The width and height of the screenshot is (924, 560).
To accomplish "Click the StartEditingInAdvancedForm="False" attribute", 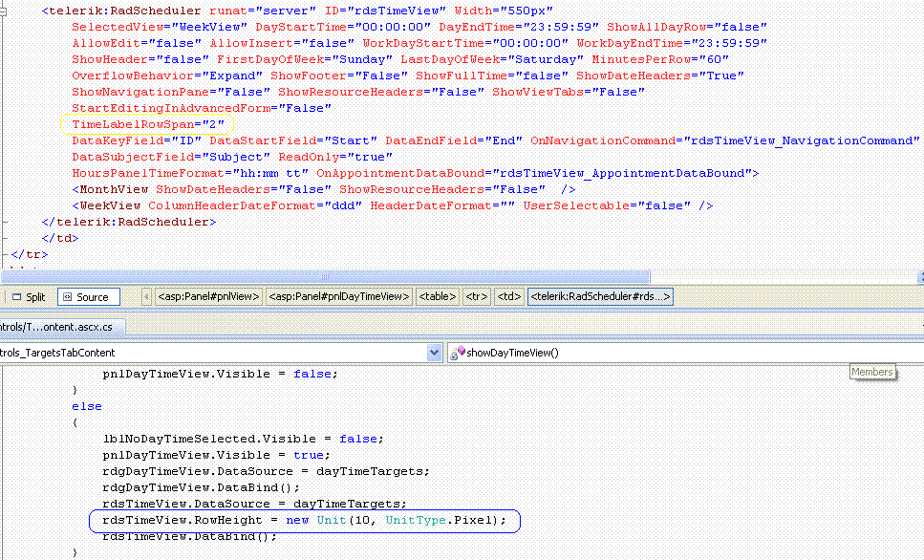I will (202, 108).
